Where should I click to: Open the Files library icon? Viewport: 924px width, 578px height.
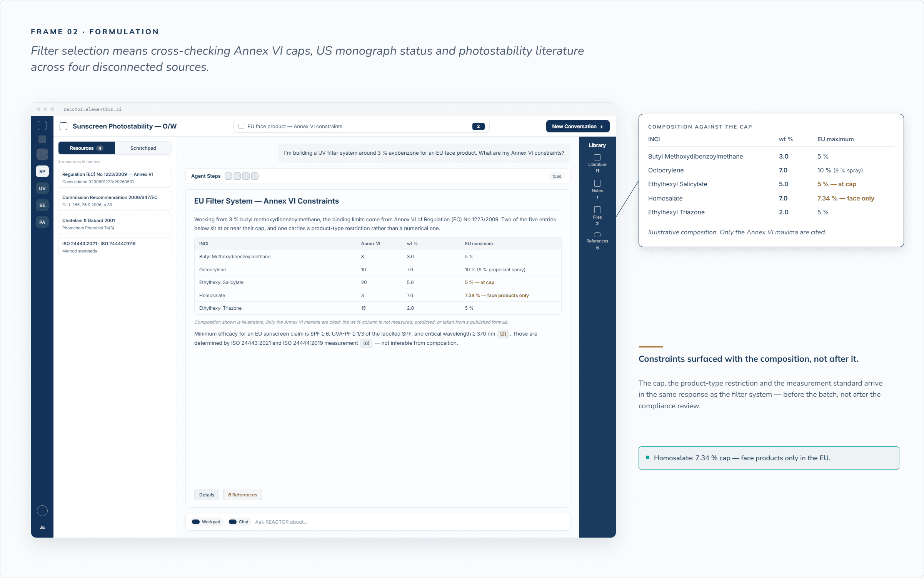tap(597, 210)
